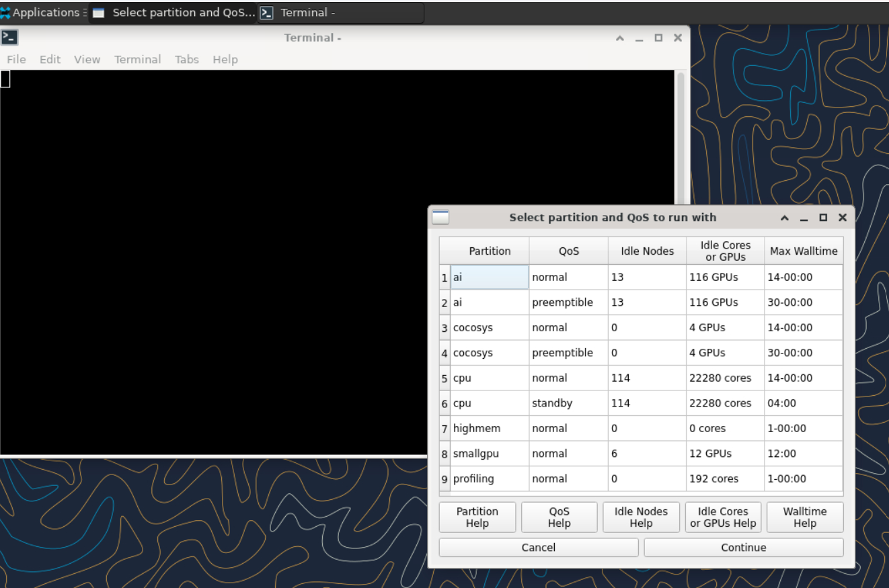Select the 'cpu' cell in row 6
Image resolution: width=889 pixels, height=588 pixels.
point(490,403)
